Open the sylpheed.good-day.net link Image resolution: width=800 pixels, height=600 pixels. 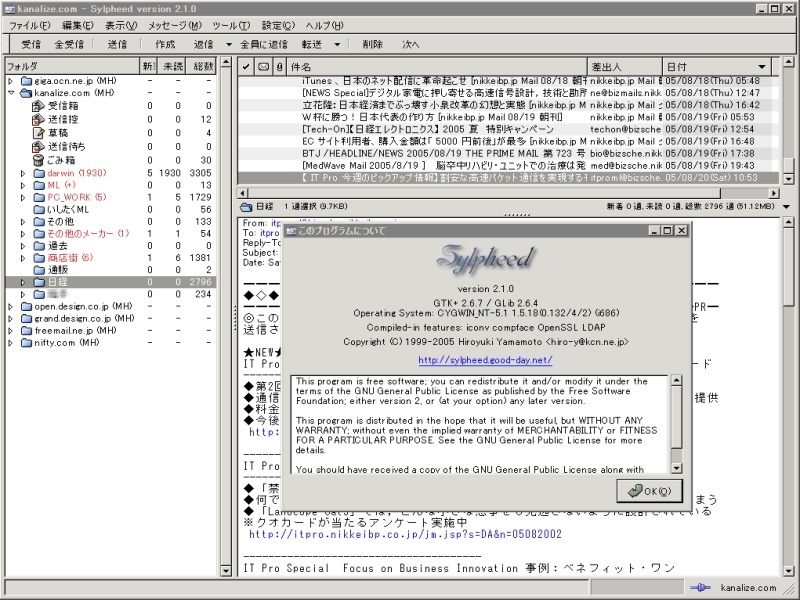(x=485, y=360)
